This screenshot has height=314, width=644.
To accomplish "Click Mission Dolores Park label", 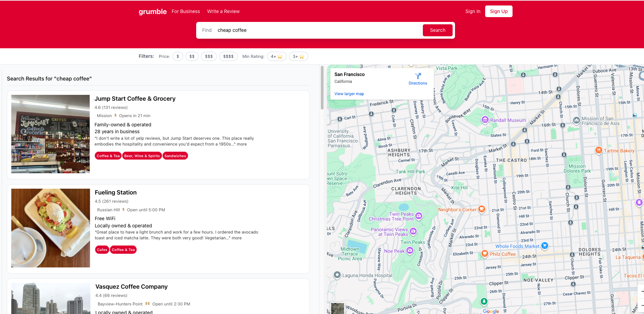I will [577, 168].
